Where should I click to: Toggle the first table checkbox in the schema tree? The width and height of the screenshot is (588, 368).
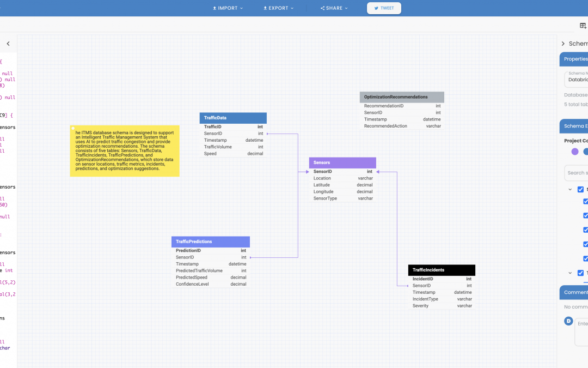point(580,189)
